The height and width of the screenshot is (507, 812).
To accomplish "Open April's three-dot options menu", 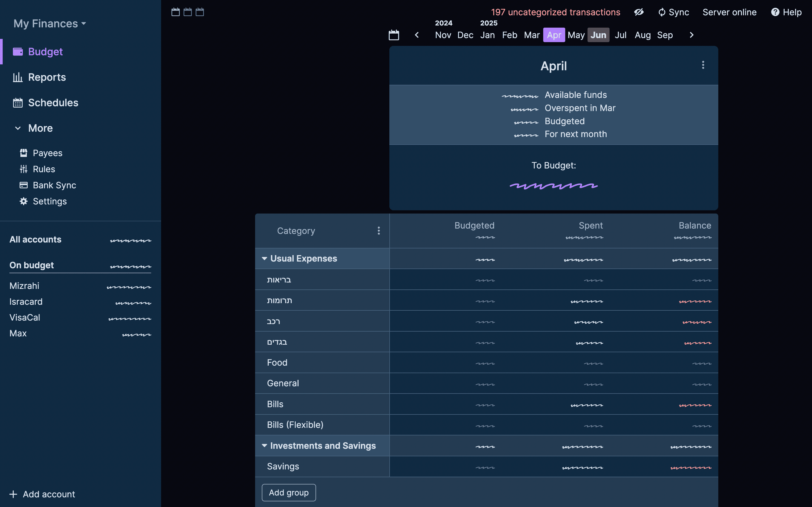I will point(703,65).
